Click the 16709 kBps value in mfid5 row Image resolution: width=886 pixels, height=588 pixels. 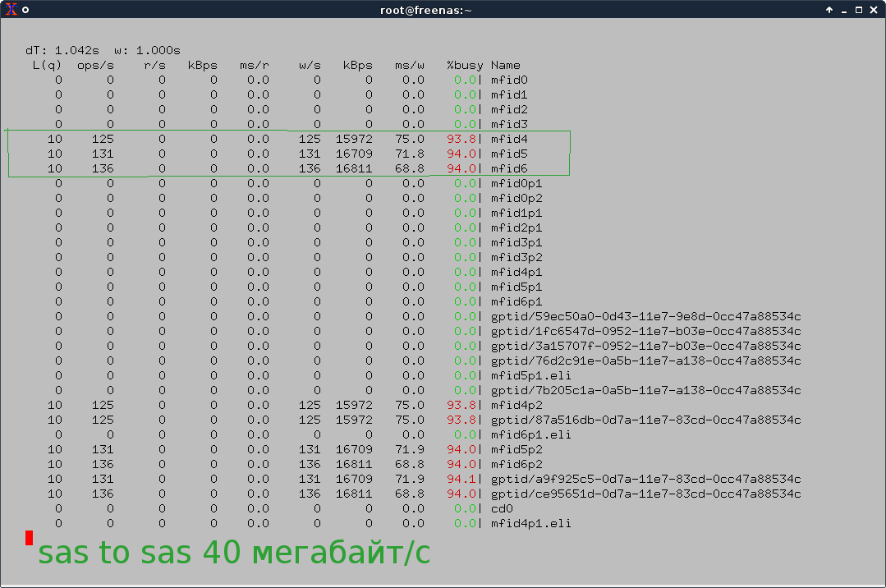click(354, 154)
